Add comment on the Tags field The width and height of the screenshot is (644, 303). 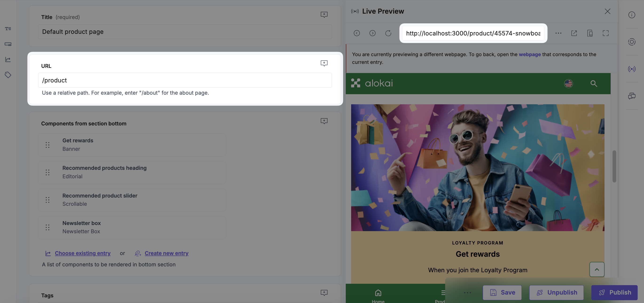click(x=324, y=293)
